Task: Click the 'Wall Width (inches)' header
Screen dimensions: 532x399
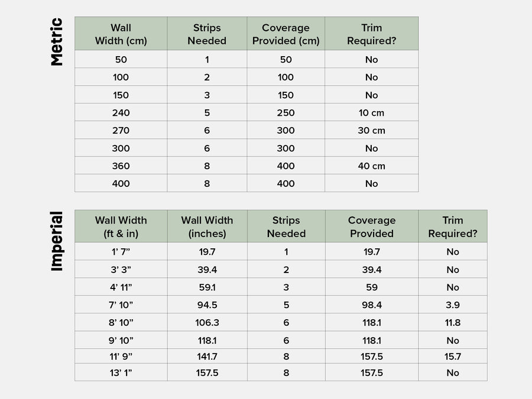Action: pyautogui.click(x=207, y=226)
